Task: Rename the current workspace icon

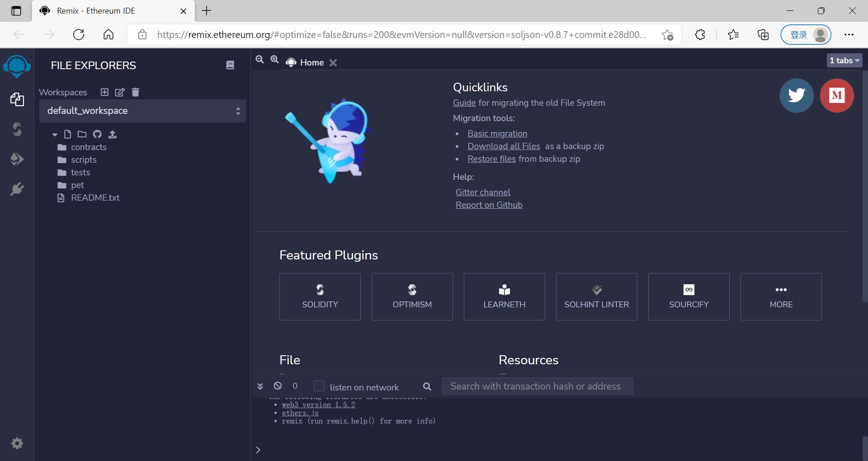Action: coord(120,92)
